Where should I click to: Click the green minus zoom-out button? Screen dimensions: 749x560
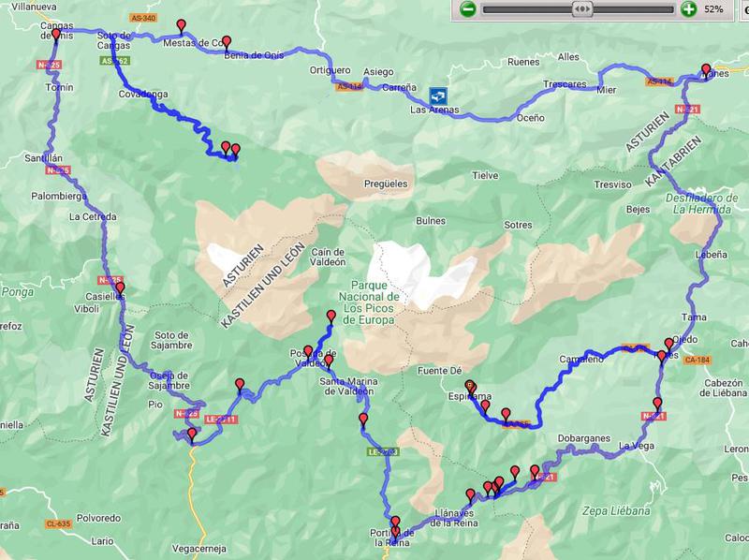click(x=467, y=9)
